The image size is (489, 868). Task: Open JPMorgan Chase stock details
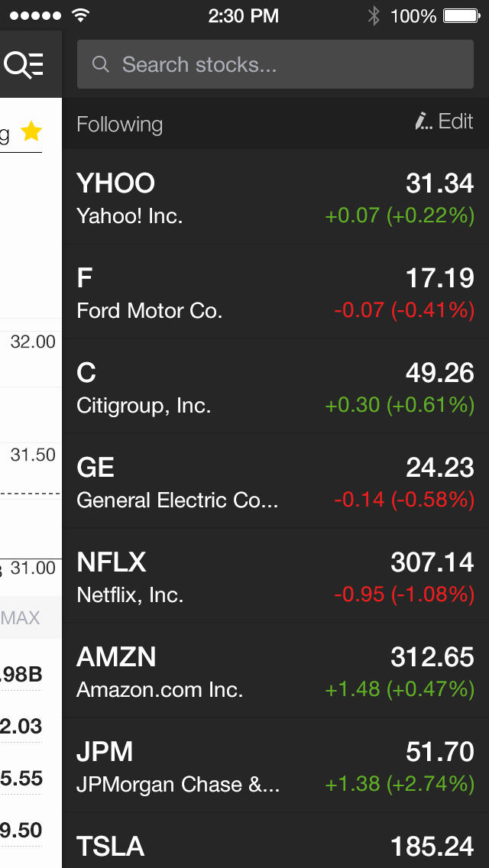pos(275,766)
